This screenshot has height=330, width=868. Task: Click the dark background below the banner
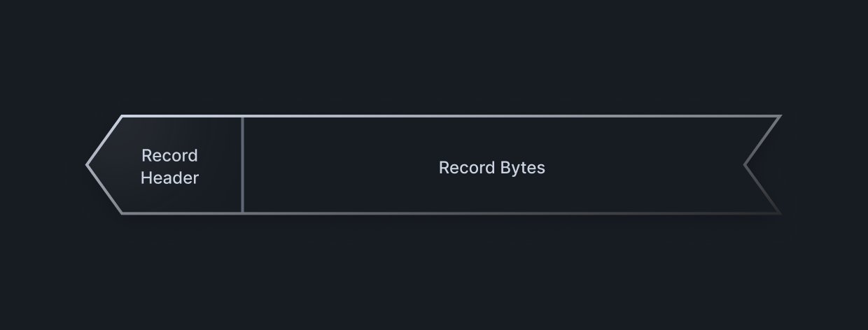(x=434, y=273)
